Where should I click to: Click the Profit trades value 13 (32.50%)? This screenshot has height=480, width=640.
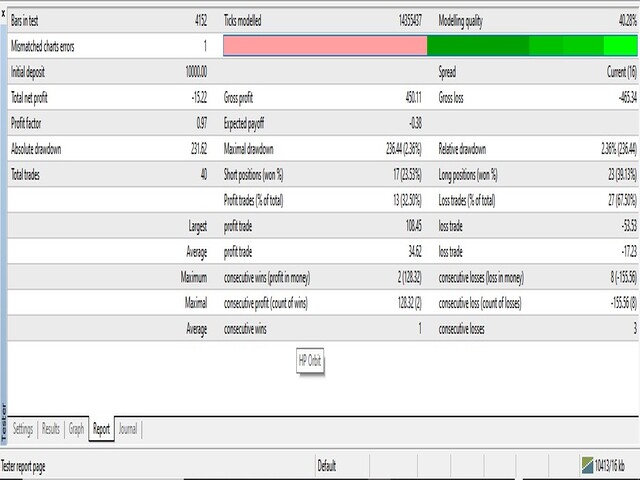point(407,200)
